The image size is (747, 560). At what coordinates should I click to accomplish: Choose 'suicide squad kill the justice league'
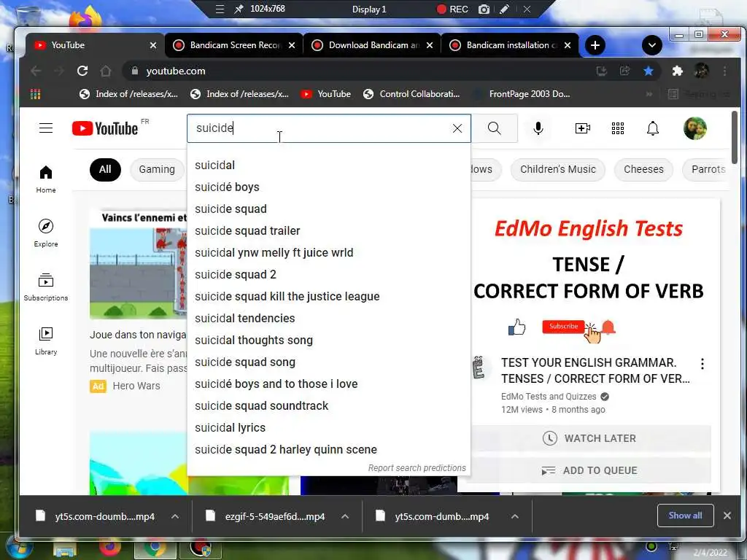(329, 296)
